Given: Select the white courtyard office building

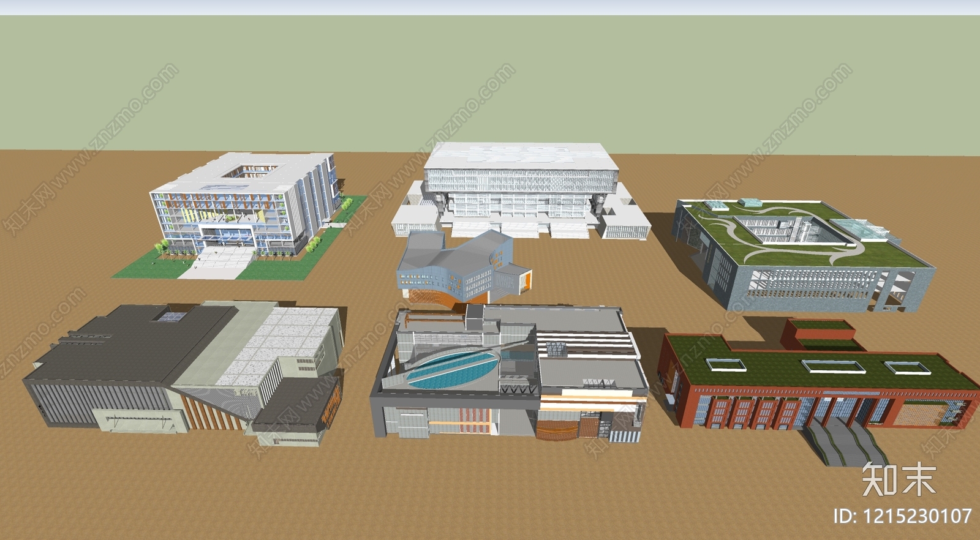Looking at the screenshot, I should coord(245,202).
